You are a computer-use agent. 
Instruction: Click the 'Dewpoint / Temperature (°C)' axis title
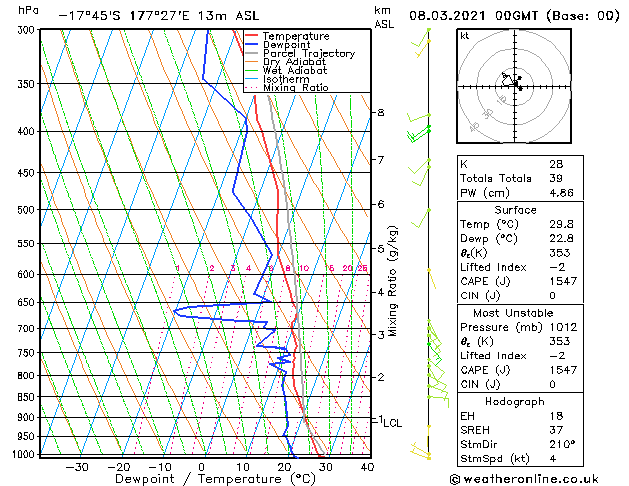pyautogui.click(x=215, y=479)
